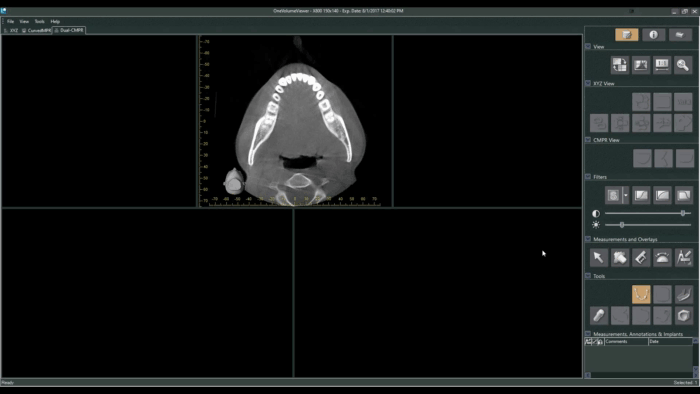Select the S-curve contrast filter icon
Viewport: 700px width, 394px height.
[x=641, y=195]
